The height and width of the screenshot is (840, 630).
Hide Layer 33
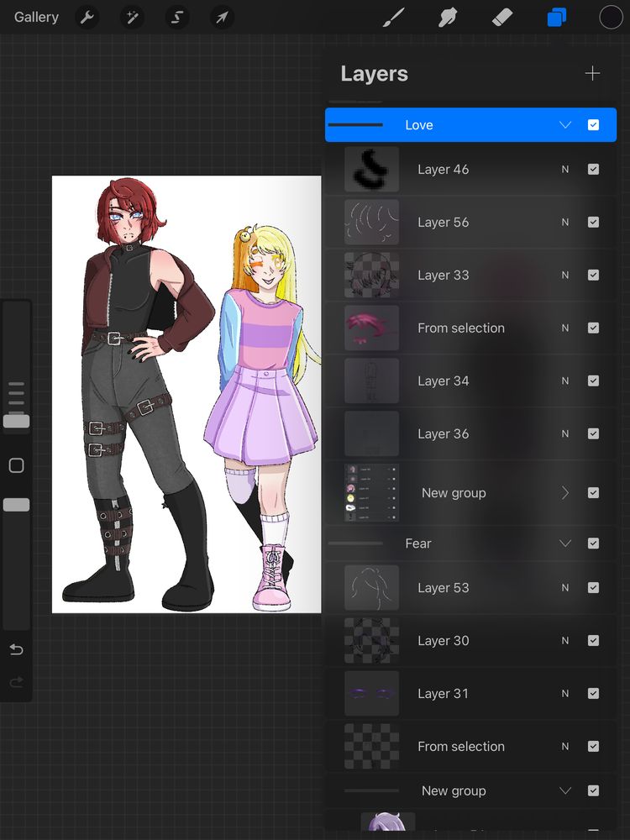(x=593, y=275)
